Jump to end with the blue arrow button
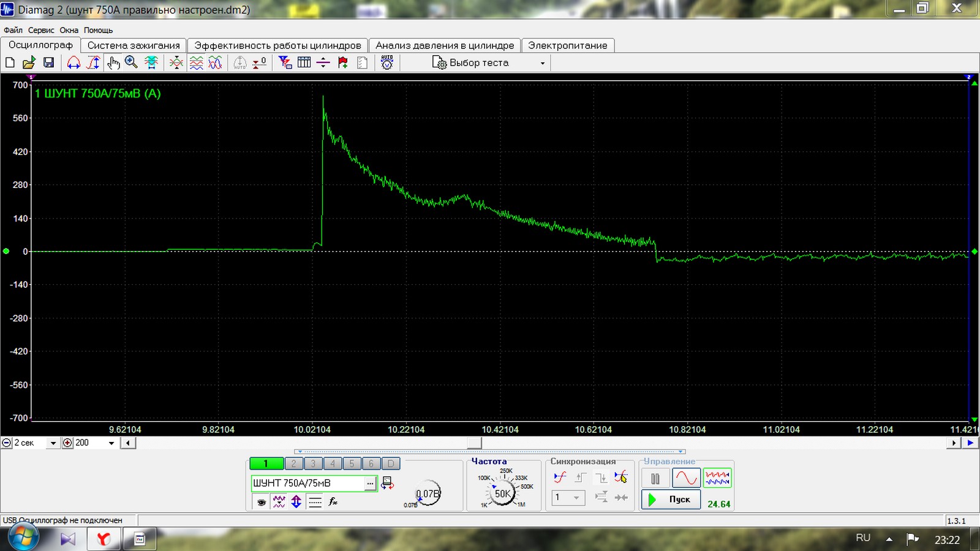980x551 pixels. pos(970,443)
